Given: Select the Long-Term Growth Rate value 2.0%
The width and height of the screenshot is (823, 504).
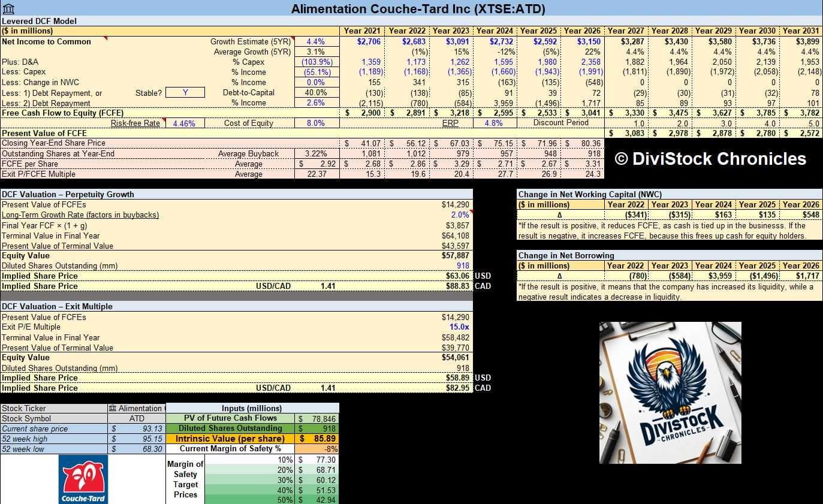Looking at the screenshot, I should pos(460,215).
